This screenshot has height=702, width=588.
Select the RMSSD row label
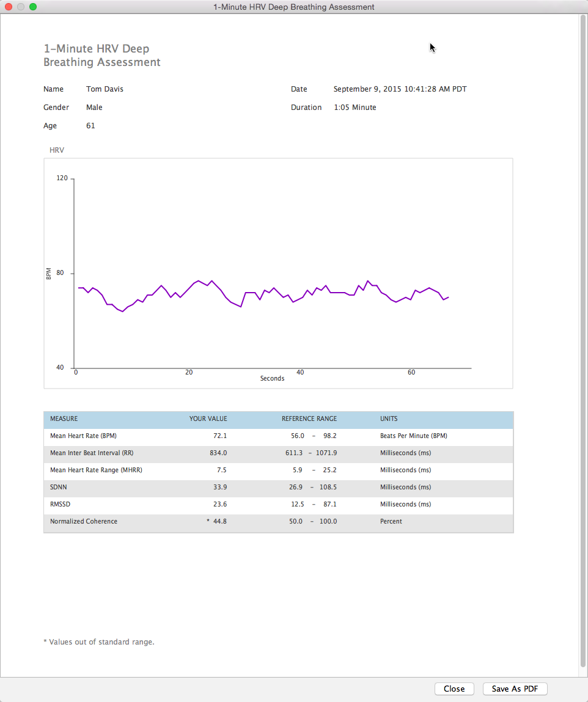pos(60,504)
